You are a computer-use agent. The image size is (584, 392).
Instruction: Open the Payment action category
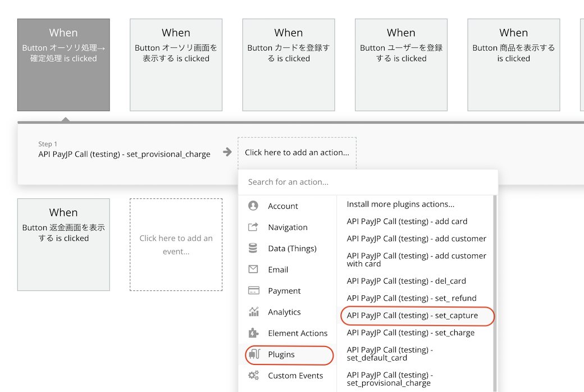[x=287, y=291]
